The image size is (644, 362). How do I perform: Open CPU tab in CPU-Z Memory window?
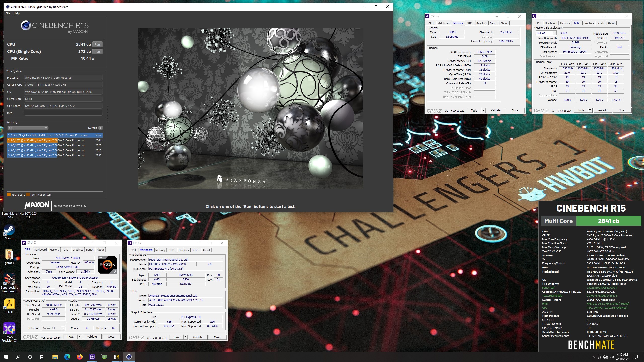431,23
